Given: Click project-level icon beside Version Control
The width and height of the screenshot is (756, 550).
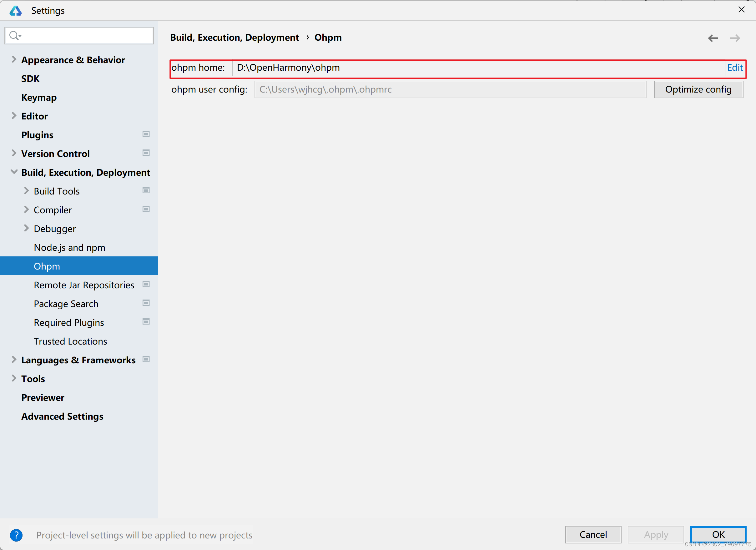Looking at the screenshot, I should pyautogui.click(x=146, y=153).
